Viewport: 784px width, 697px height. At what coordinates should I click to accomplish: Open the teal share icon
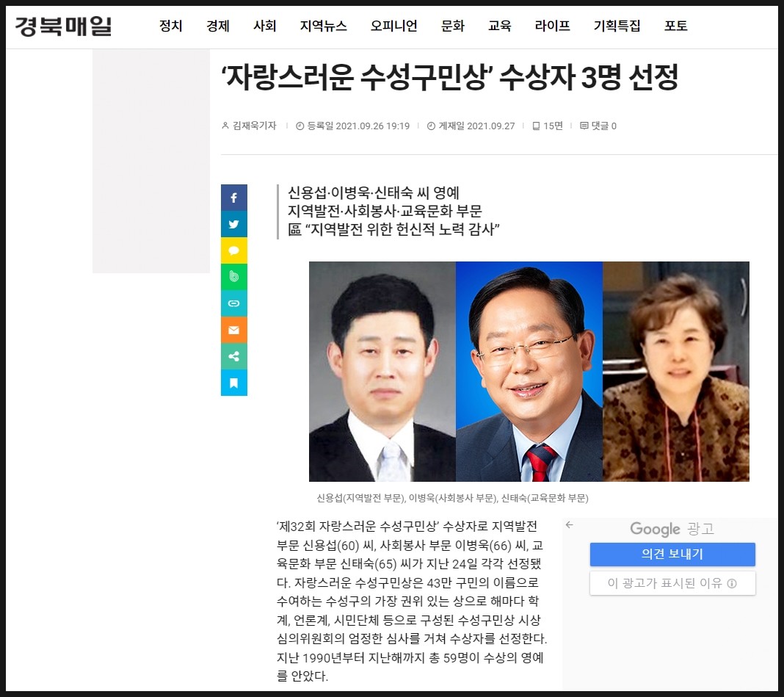tap(234, 356)
